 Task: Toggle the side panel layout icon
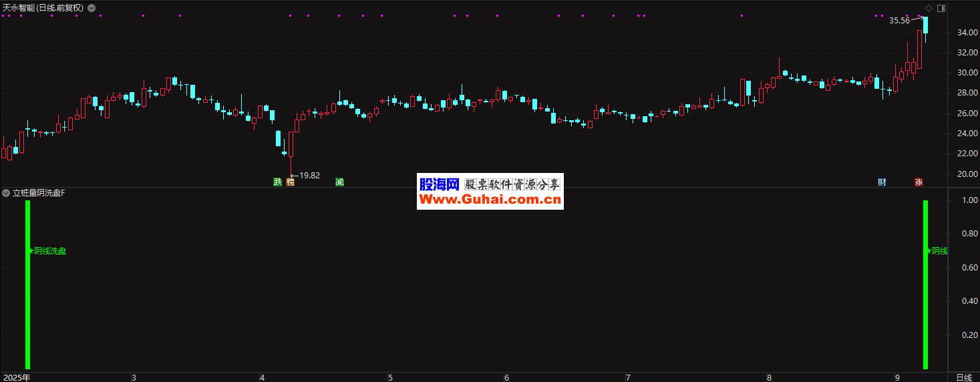(x=941, y=8)
